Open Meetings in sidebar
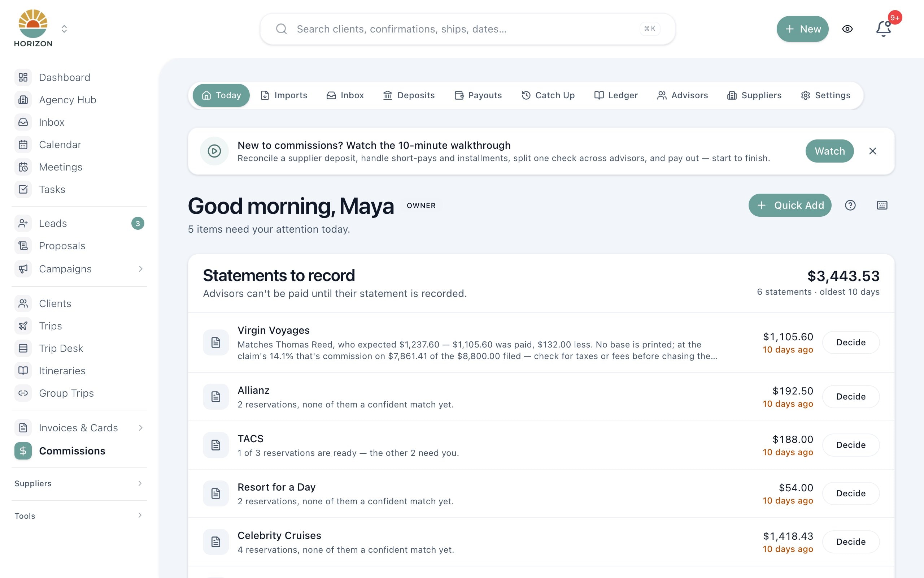 pos(79,167)
